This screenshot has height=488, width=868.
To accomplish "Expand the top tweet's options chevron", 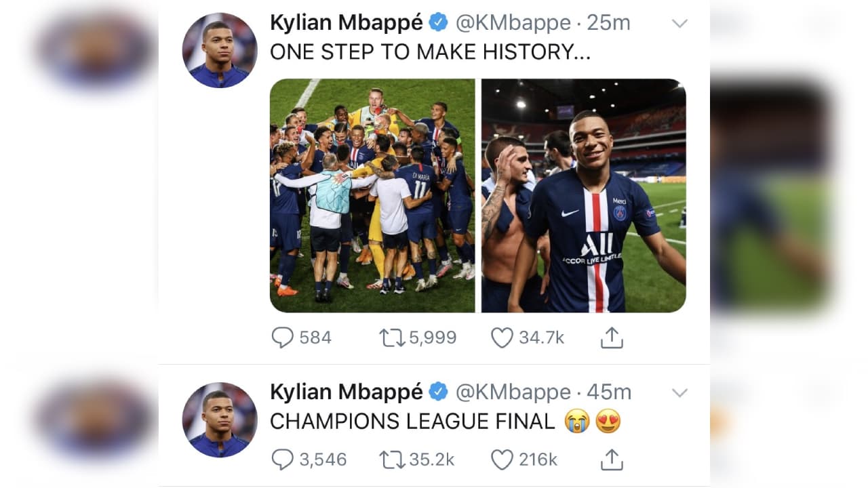I will pos(679,22).
